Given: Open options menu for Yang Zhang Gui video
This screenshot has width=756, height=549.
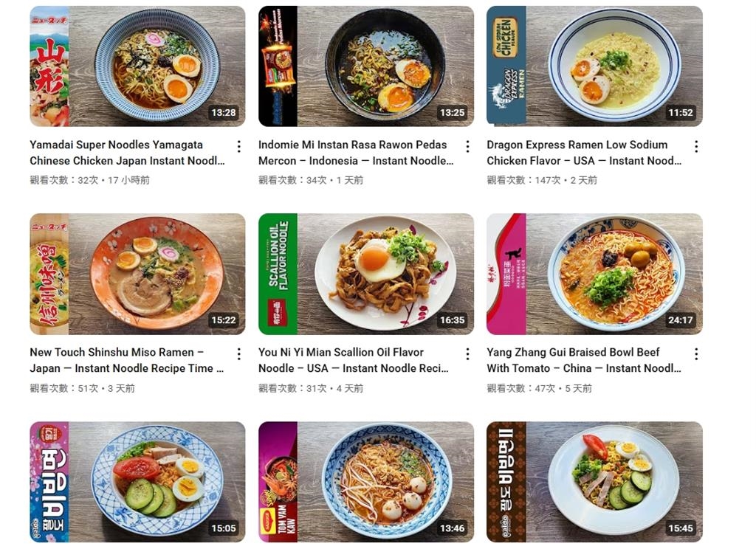Looking at the screenshot, I should (x=696, y=353).
